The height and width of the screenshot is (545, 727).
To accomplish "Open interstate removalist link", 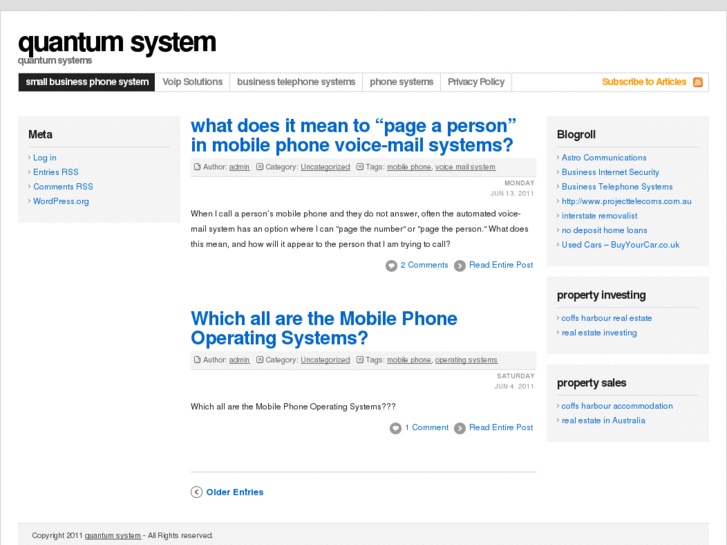I will click(x=599, y=216).
